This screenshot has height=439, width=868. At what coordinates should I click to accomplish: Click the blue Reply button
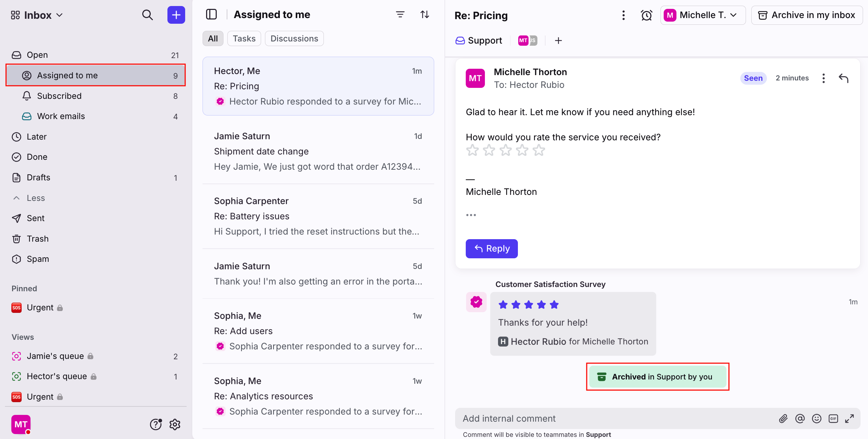pos(491,249)
